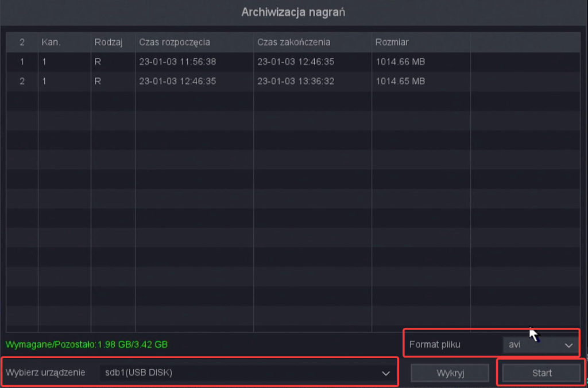
Task: Click index number 1 in first row
Action: pyautogui.click(x=22, y=62)
